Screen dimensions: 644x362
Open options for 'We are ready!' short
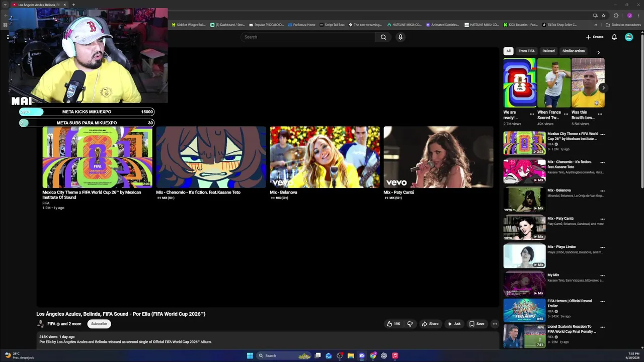tap(532, 114)
